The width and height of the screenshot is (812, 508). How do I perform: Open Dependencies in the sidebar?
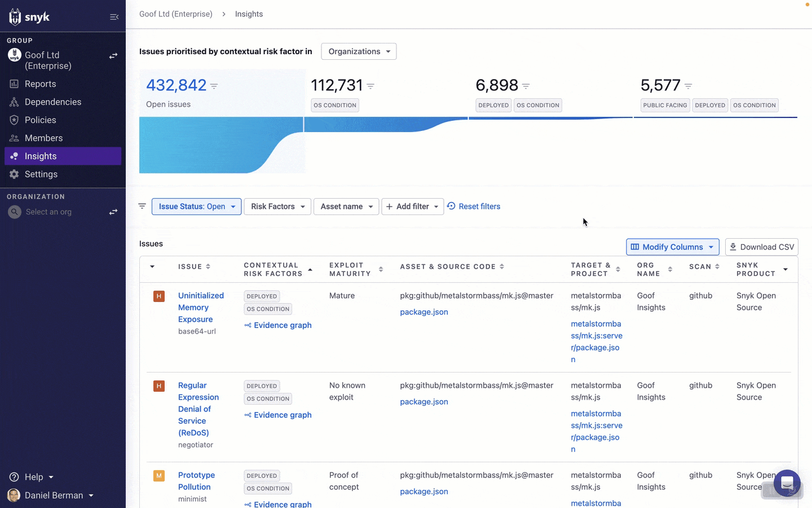[x=63, y=102]
